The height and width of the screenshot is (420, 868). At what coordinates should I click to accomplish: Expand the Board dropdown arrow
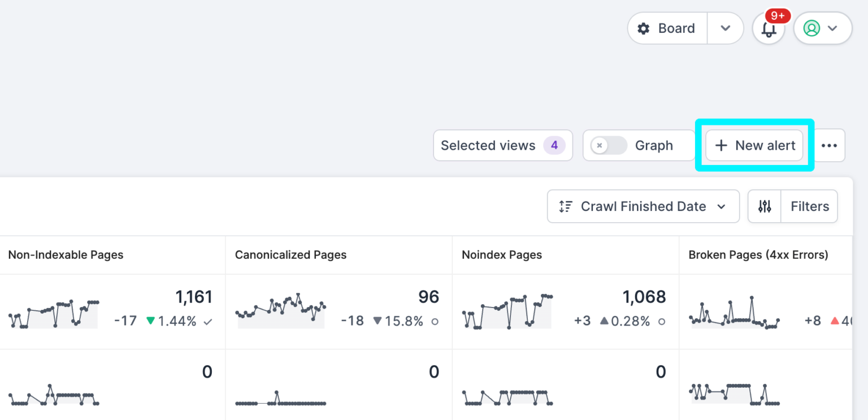point(726,28)
